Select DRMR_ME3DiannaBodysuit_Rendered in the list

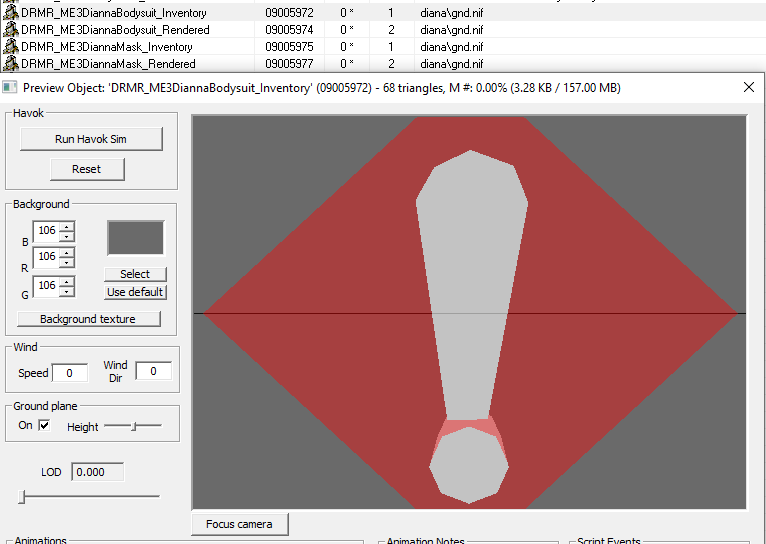[115, 30]
